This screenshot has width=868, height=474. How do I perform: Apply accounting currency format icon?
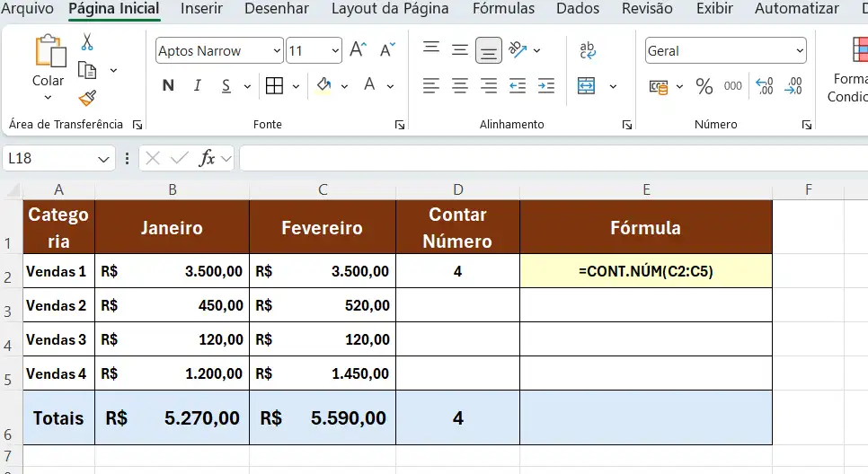[659, 86]
